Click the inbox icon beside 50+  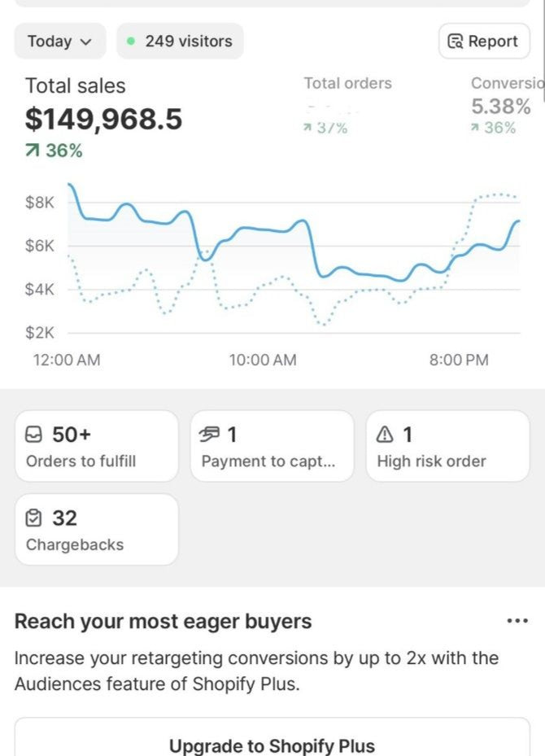33,435
